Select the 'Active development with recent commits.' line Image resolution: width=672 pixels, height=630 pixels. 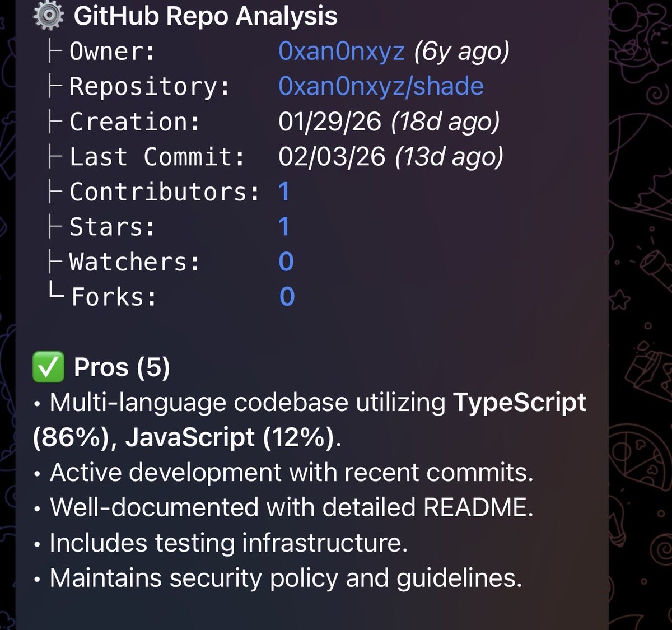point(291,473)
